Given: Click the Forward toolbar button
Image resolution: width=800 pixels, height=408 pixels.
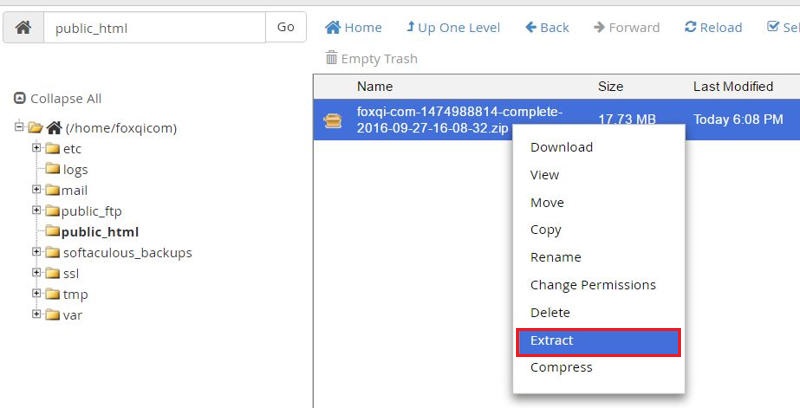Looking at the screenshot, I should tap(627, 28).
